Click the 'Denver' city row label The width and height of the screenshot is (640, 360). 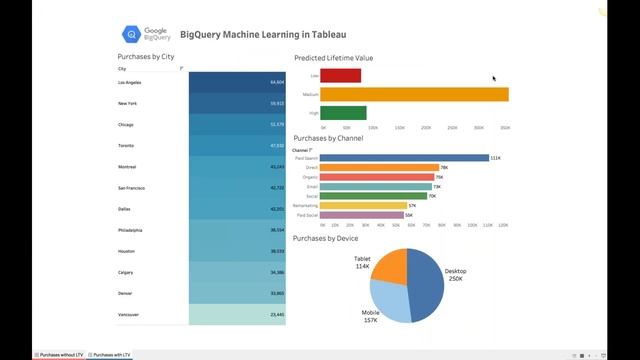[125, 293]
